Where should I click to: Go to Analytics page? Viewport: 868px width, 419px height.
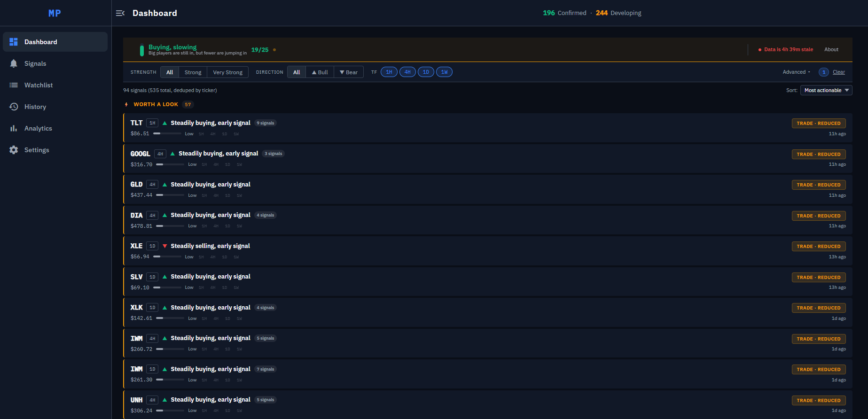pos(55,128)
